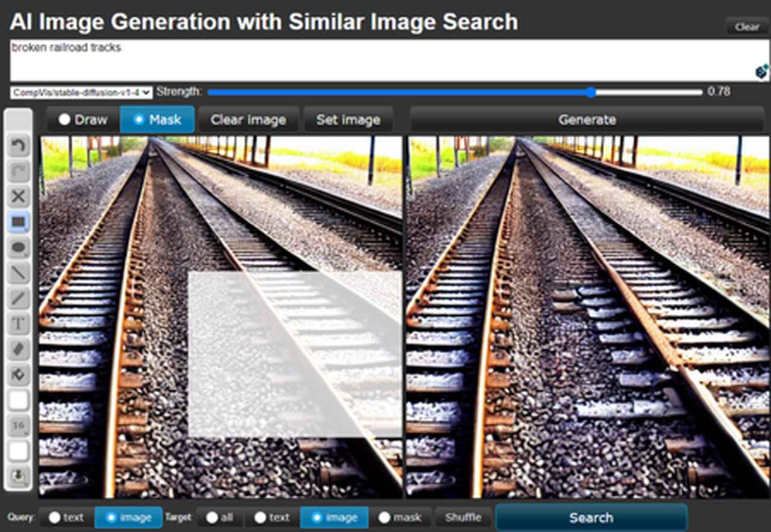Select the thin straight line tool
The height and width of the screenshot is (532, 771).
(x=19, y=273)
